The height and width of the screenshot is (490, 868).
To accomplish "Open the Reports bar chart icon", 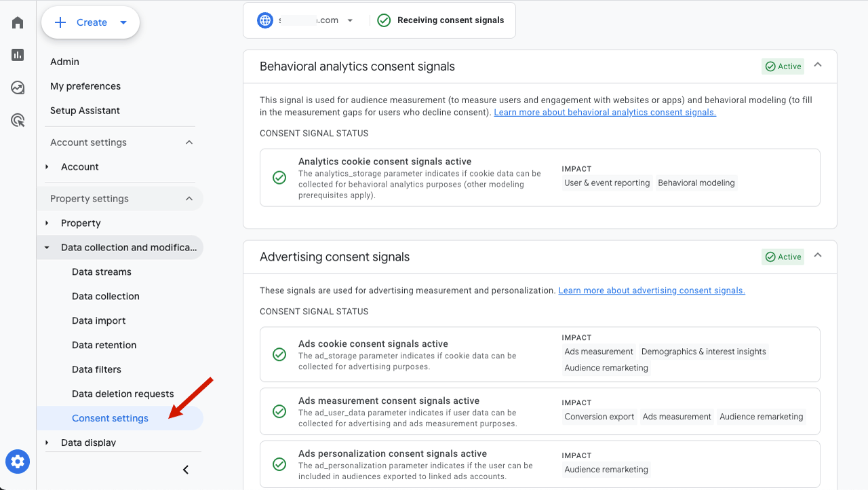I will (18, 55).
